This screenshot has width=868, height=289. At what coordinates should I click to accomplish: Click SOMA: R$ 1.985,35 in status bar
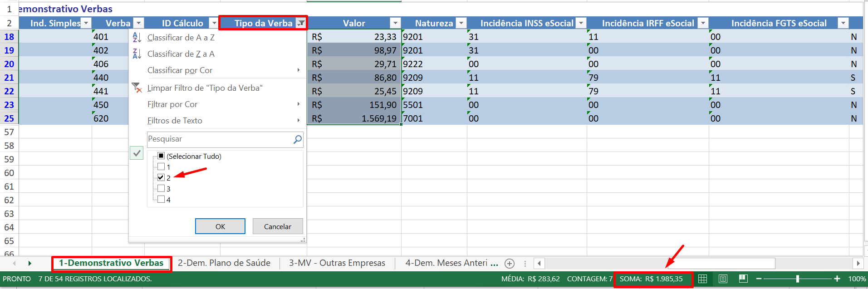651,279
